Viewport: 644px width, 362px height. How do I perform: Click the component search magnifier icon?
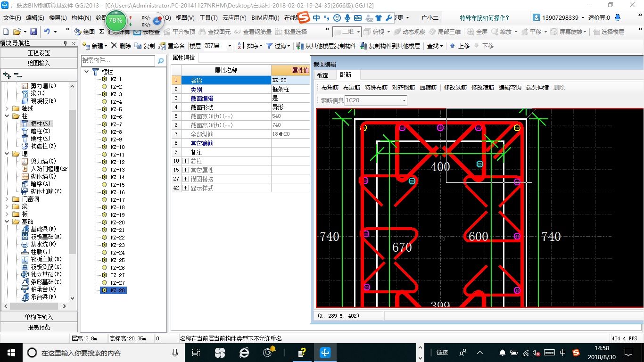coord(161,61)
